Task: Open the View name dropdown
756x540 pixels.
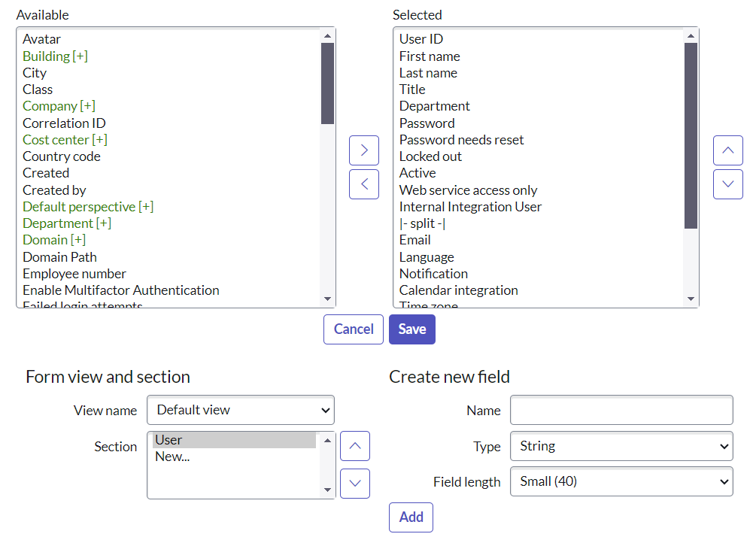Action: point(241,410)
